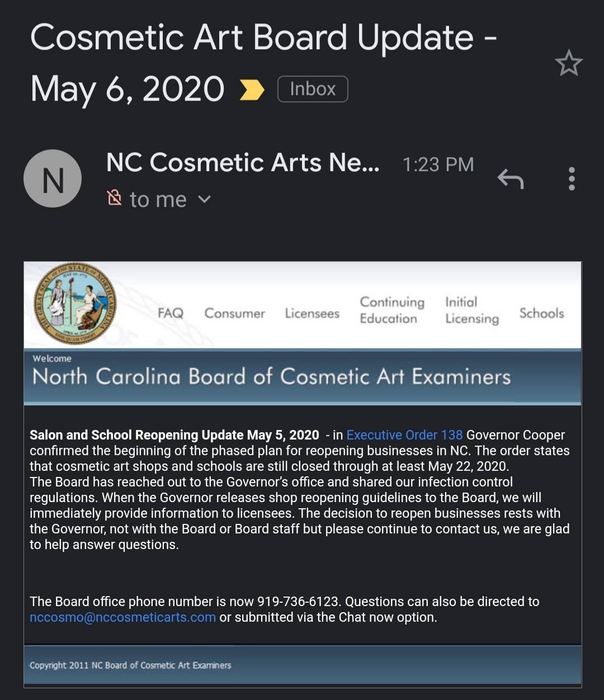This screenshot has height=700, width=604.
Task: Tap the reply arrow icon
Action: (510, 179)
